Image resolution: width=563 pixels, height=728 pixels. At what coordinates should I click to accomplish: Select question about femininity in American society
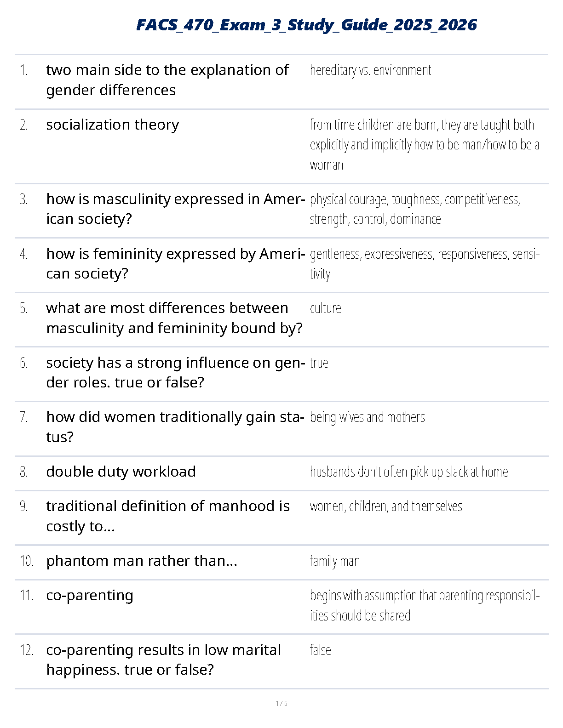tap(175, 263)
